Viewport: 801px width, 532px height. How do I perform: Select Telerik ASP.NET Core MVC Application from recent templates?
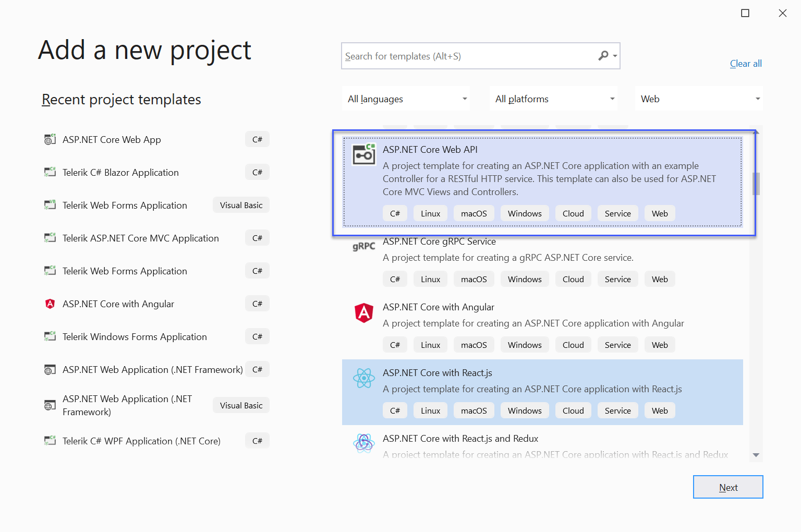[x=141, y=238]
